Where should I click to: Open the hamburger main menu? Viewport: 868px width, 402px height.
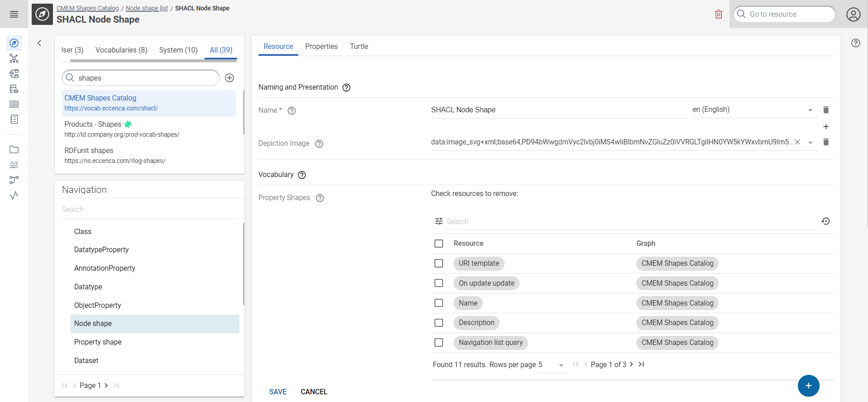coord(14,14)
